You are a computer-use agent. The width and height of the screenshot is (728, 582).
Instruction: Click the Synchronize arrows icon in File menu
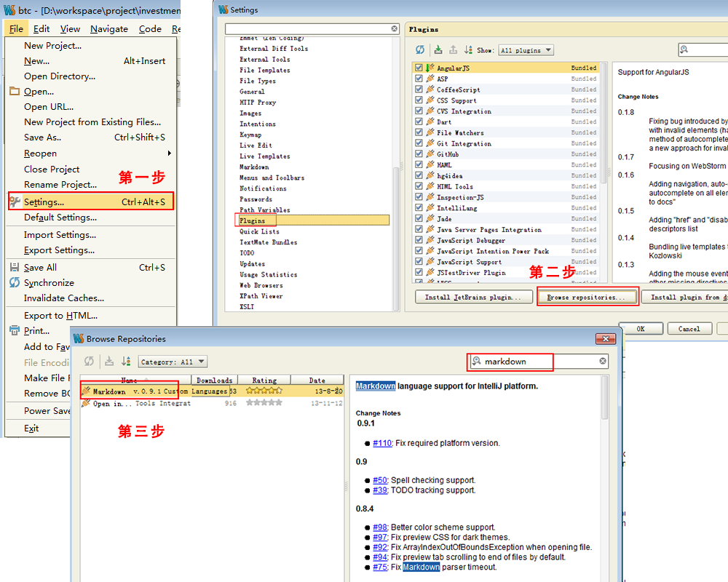coord(15,282)
